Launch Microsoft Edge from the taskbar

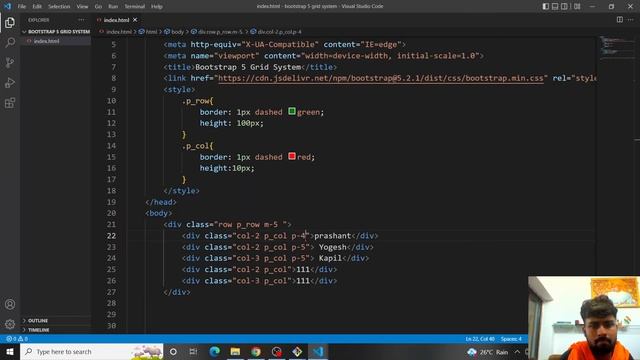214,351
